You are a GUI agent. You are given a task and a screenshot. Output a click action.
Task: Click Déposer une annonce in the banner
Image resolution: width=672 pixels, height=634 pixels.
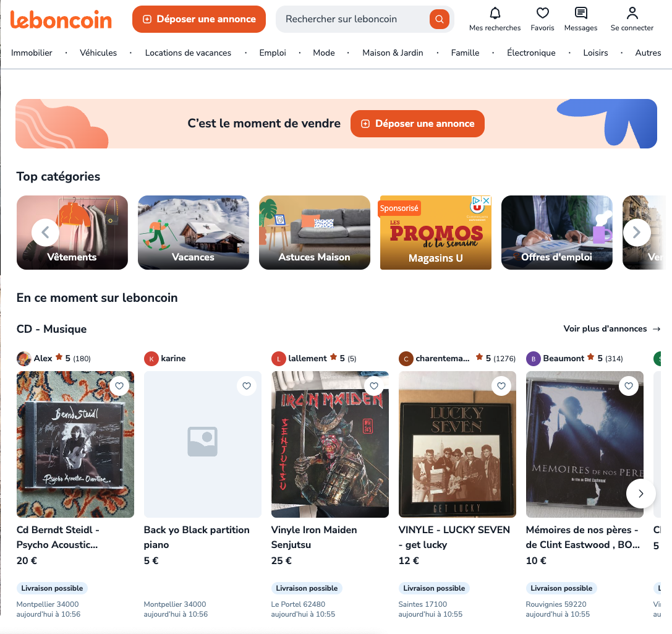pos(417,124)
